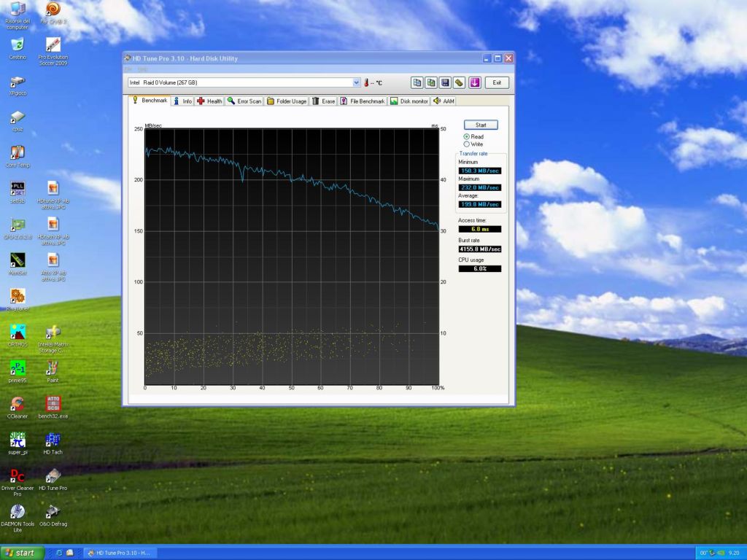Click the purple down-arrow toolbar icon
The height and width of the screenshot is (560, 747).
(474, 83)
